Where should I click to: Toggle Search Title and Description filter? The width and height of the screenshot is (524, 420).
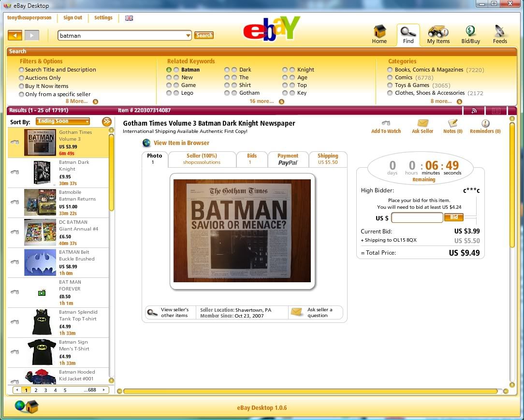tap(21, 70)
